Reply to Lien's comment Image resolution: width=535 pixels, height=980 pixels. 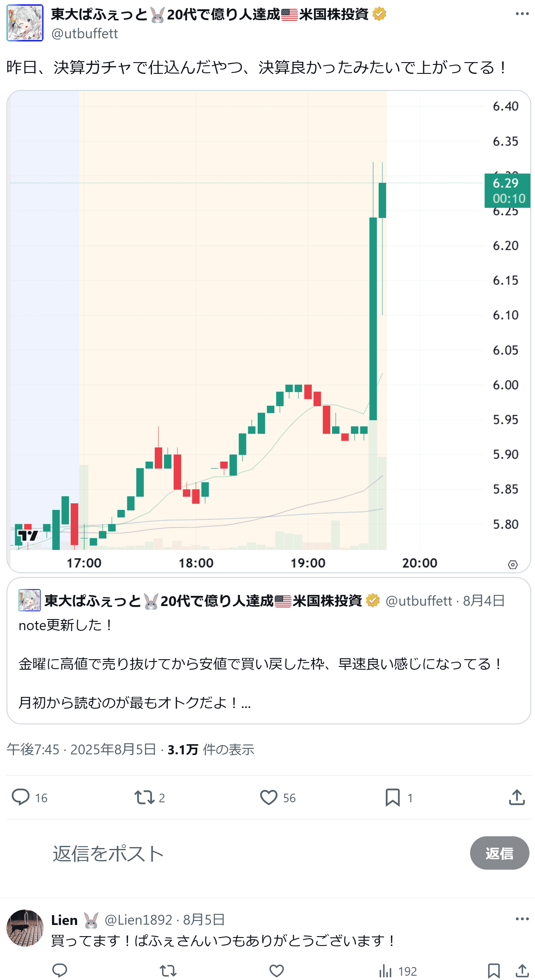(x=60, y=970)
